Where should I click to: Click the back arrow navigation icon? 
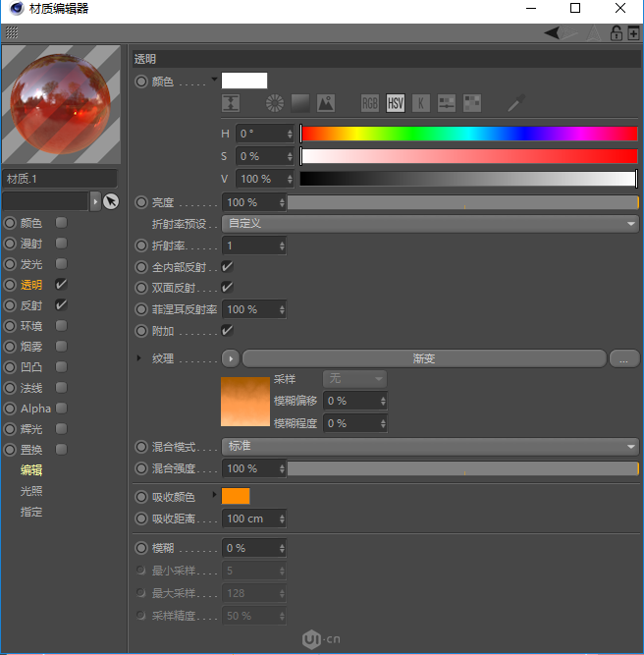pos(552,32)
